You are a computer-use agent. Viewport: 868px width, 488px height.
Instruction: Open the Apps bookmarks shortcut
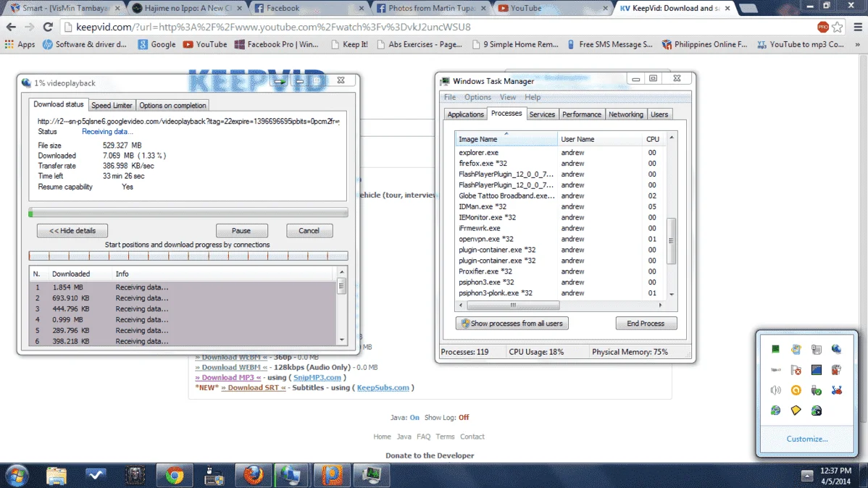pos(20,44)
